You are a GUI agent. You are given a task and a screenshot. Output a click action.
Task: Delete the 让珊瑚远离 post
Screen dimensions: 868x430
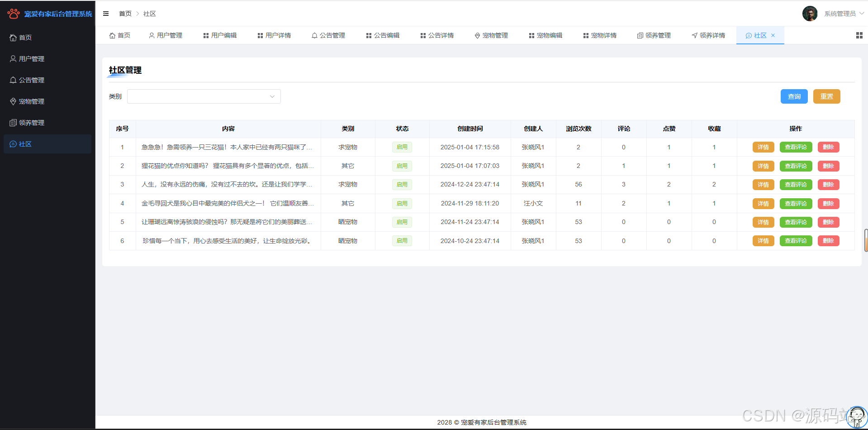[828, 222]
